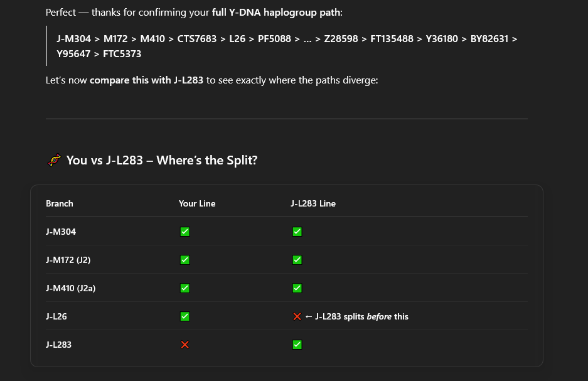Click green check for J-M304 J-L283 Line
This screenshot has width=588, height=381.
297,232
